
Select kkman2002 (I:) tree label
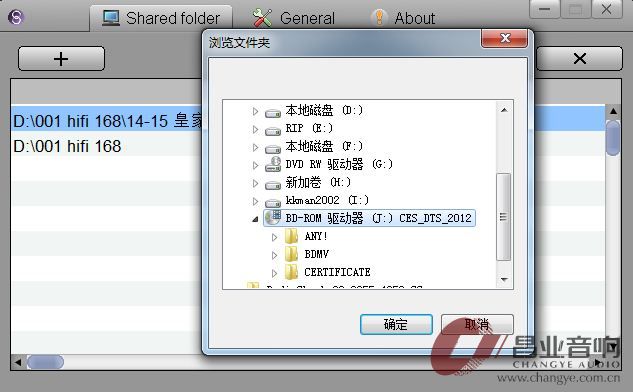click(327, 200)
